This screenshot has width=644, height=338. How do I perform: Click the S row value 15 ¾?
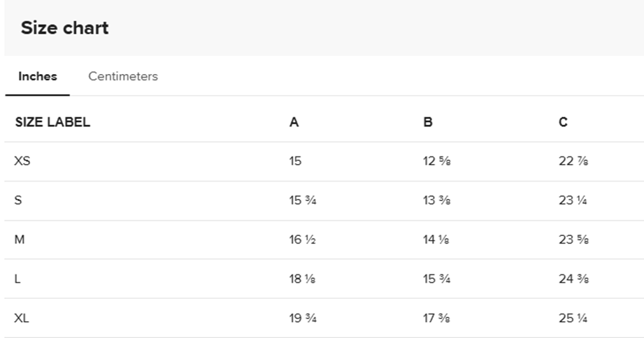point(303,200)
